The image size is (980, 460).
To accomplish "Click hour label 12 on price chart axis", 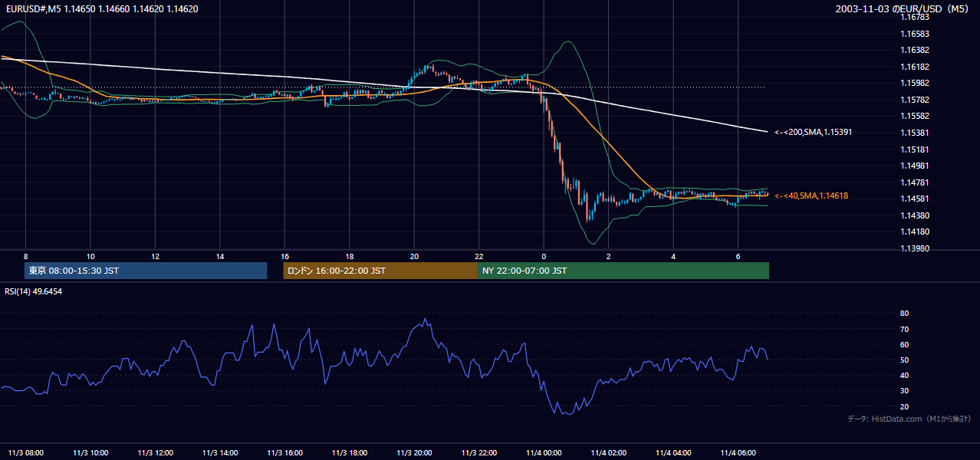I will (x=156, y=256).
